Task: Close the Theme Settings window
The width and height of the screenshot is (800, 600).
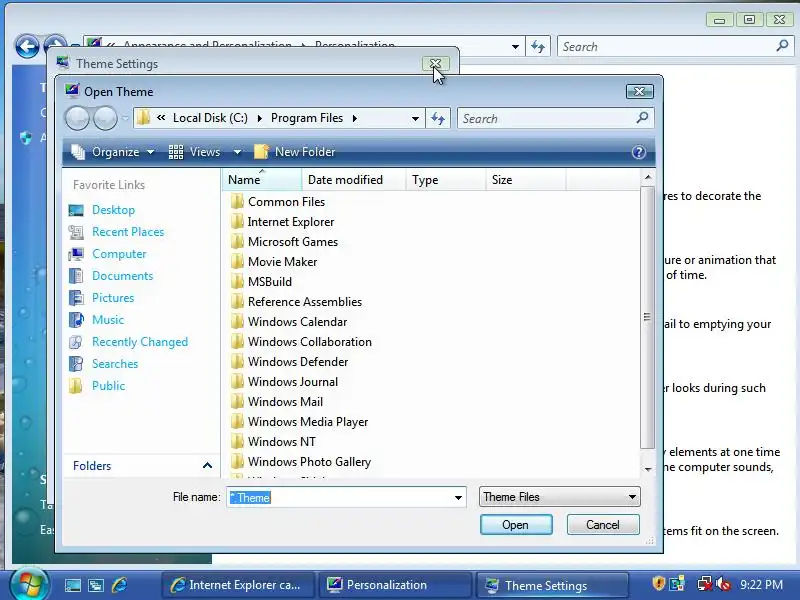Action: pyautogui.click(x=435, y=63)
